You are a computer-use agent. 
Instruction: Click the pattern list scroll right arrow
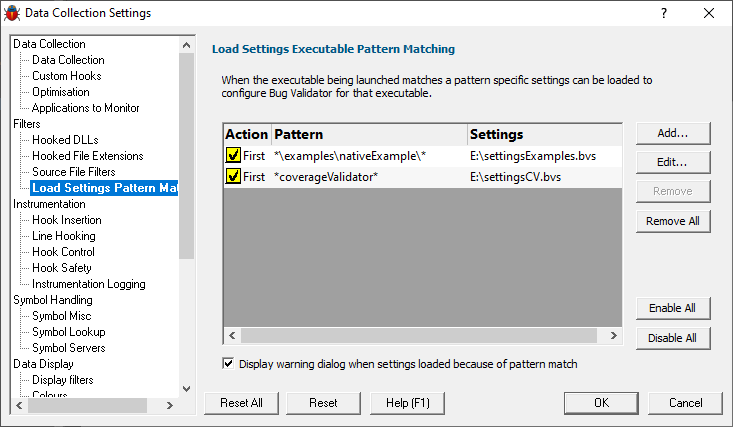[x=614, y=335]
